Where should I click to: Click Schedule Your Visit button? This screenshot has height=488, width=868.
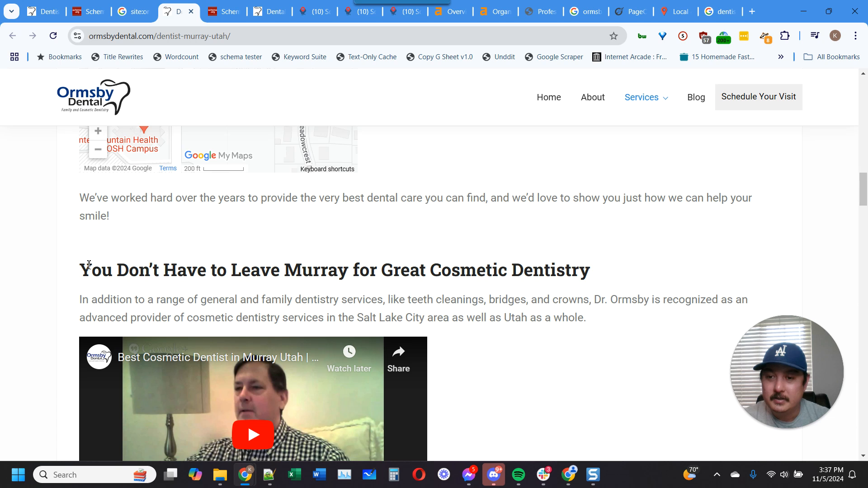pos(759,97)
